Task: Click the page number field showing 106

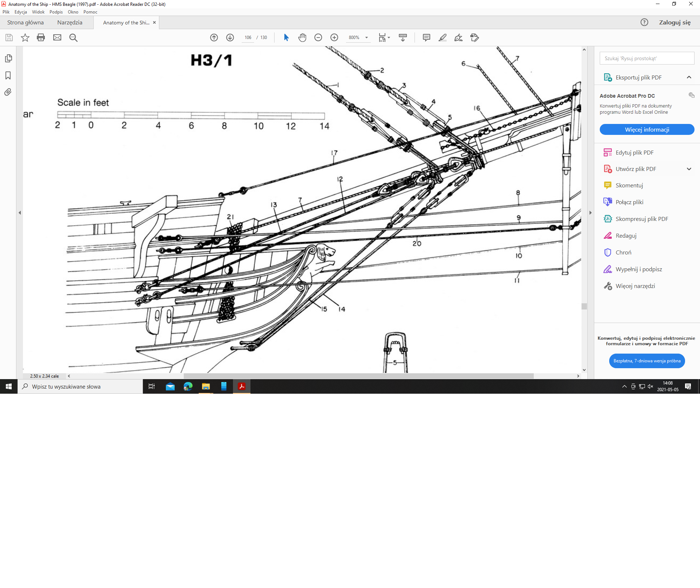Action: click(x=248, y=38)
